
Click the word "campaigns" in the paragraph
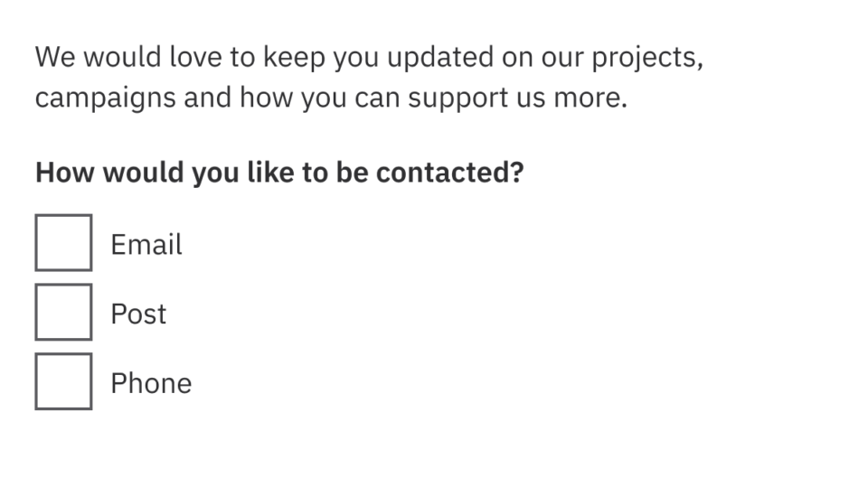click(105, 98)
